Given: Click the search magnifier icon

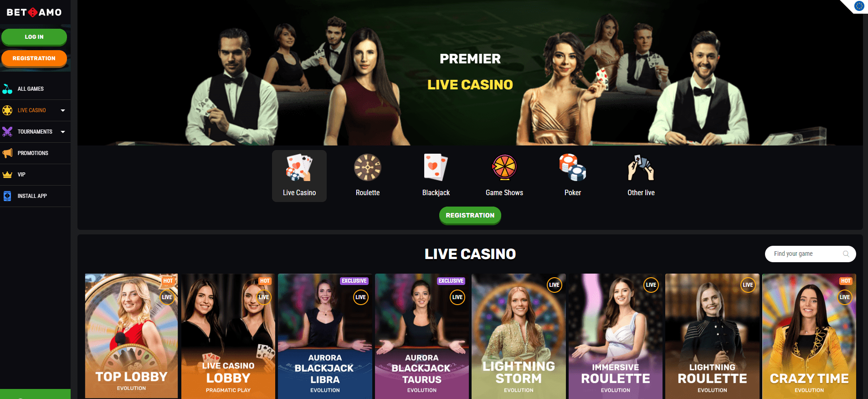Looking at the screenshot, I should (x=846, y=254).
